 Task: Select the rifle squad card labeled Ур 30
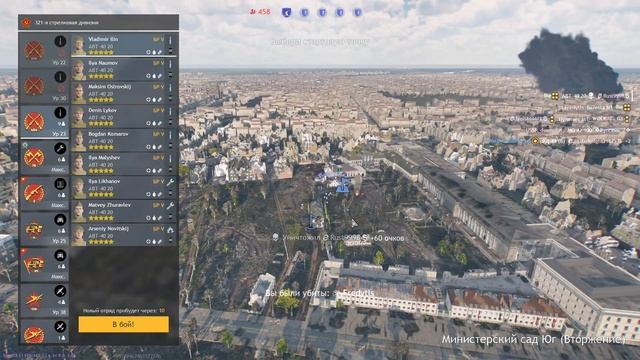(44, 86)
